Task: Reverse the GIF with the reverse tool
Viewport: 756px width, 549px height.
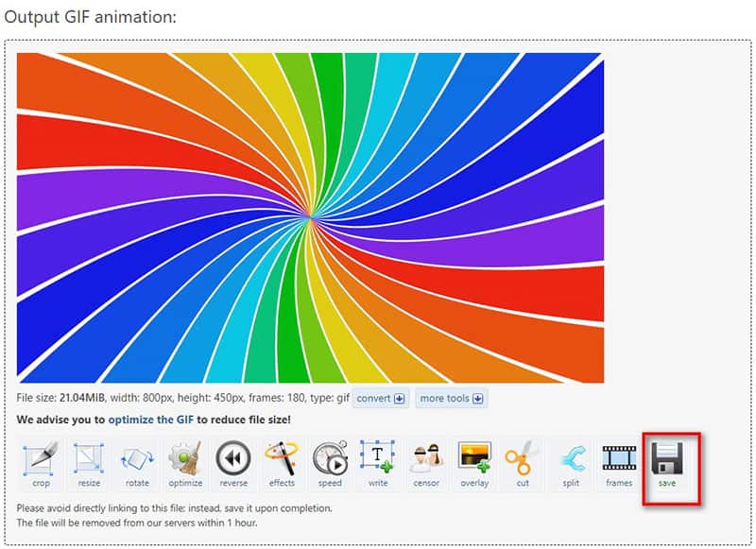Action: (x=233, y=464)
